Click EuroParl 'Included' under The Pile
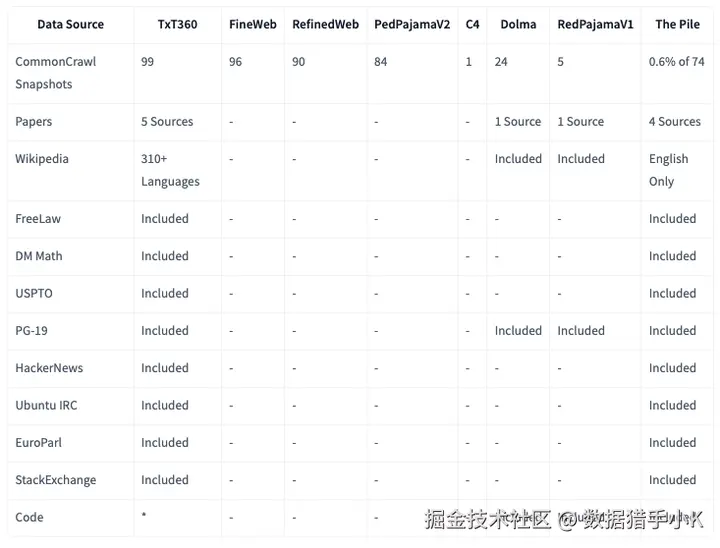The width and height of the screenshot is (720, 548). click(x=672, y=443)
